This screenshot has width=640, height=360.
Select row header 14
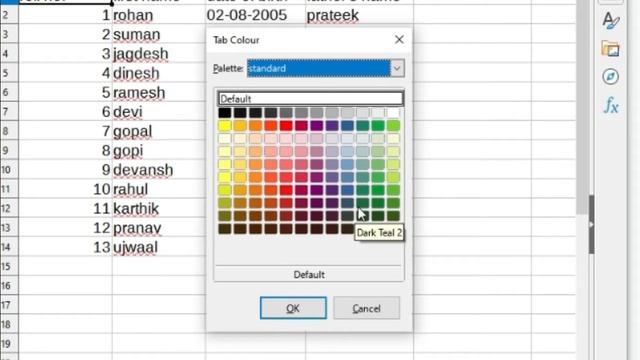pos(9,247)
